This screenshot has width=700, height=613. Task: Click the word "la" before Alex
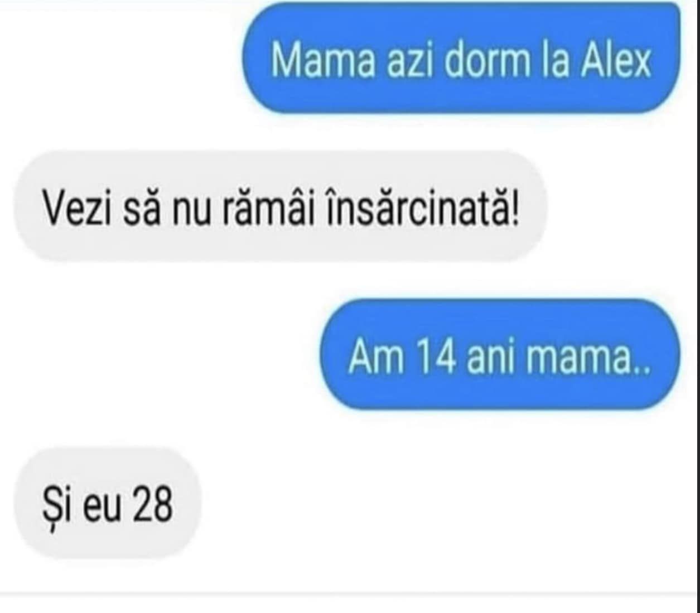tap(554, 59)
